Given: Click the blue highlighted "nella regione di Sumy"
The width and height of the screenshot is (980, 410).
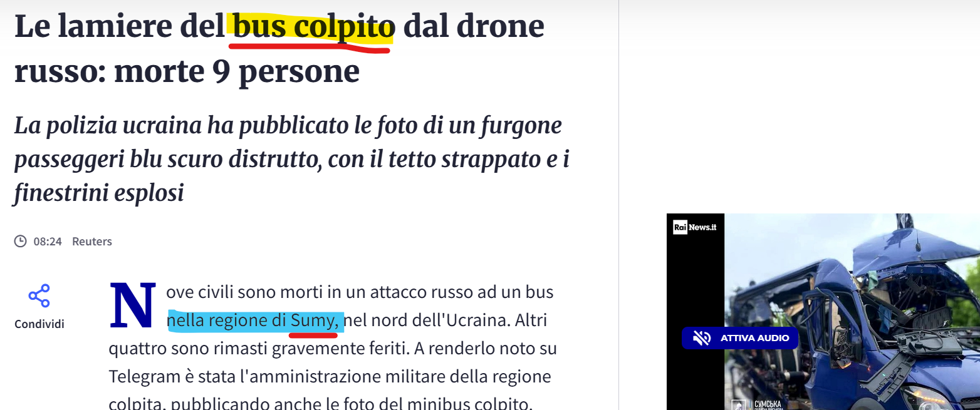Looking at the screenshot, I should 255,321.
